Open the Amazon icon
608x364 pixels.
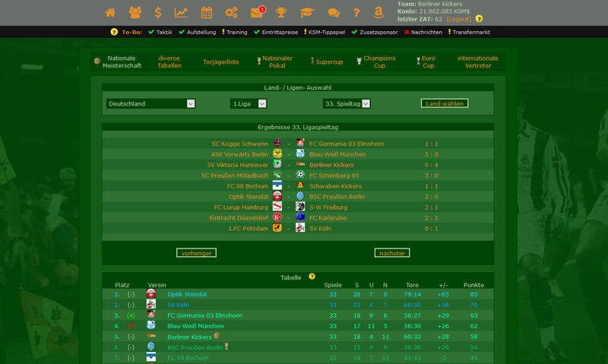(x=378, y=13)
